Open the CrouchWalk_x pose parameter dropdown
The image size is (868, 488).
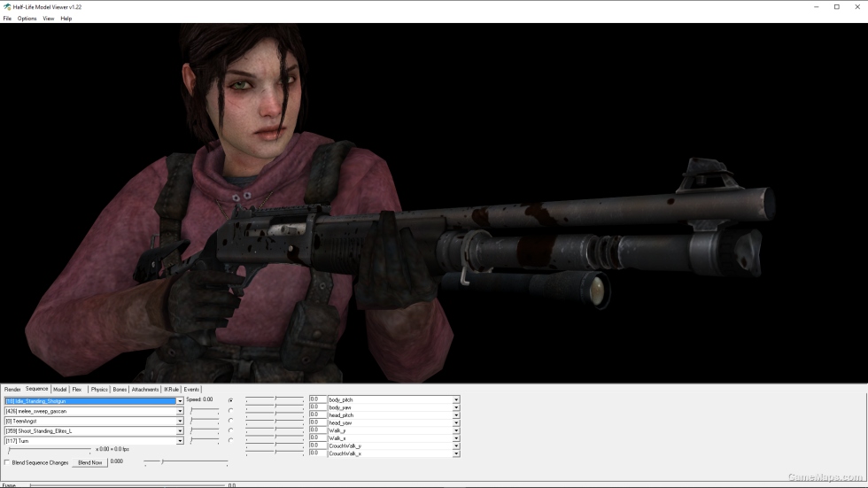click(x=456, y=453)
